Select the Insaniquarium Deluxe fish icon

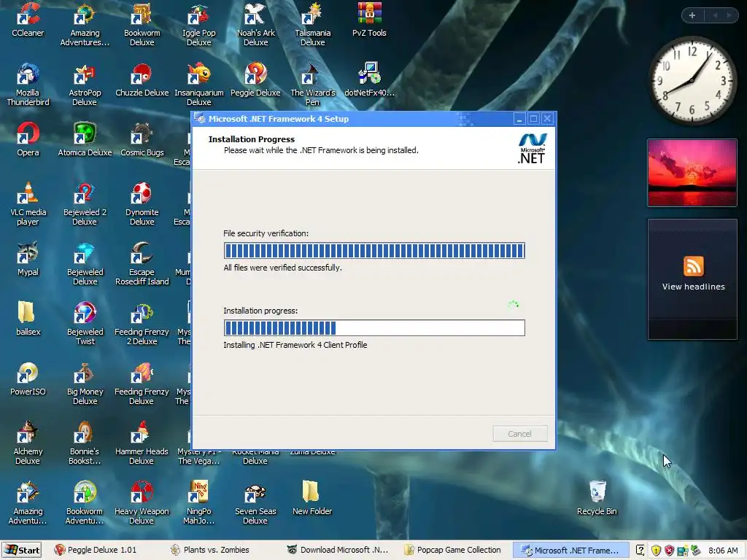pyautogui.click(x=198, y=74)
